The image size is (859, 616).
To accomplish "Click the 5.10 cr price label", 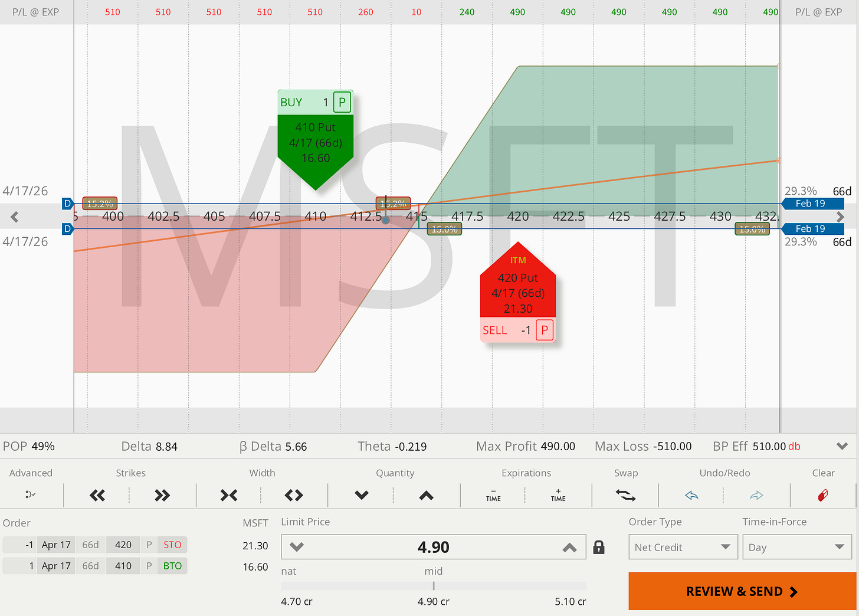I will 571,601.
